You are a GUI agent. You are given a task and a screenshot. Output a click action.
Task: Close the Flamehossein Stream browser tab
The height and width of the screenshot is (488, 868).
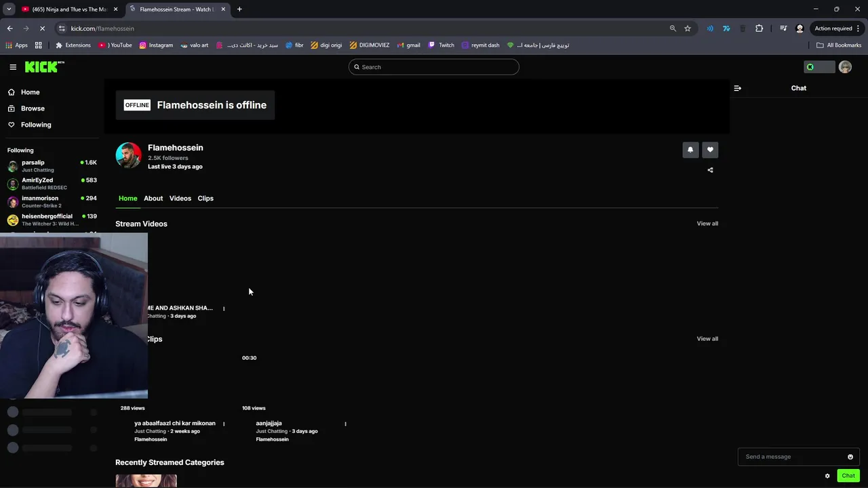tap(223, 9)
